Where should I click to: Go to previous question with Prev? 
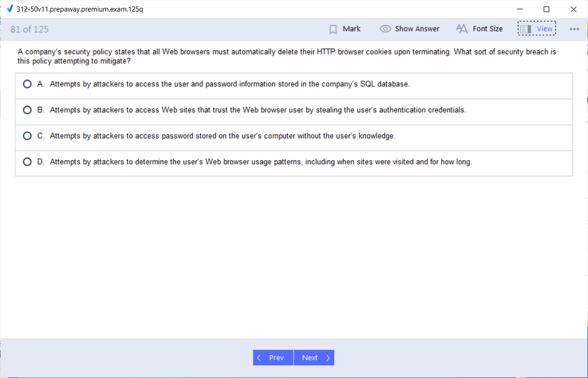(x=273, y=358)
